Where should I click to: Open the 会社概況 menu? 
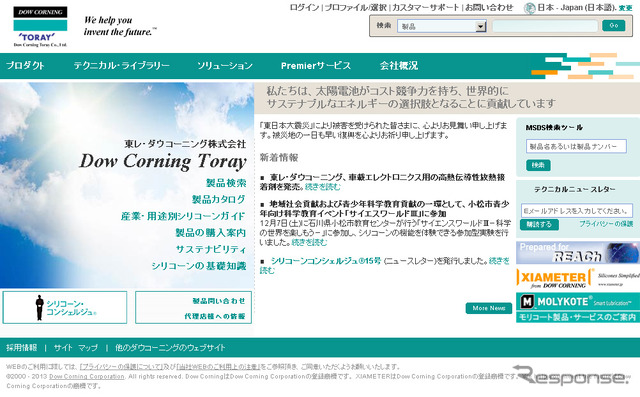(x=399, y=66)
